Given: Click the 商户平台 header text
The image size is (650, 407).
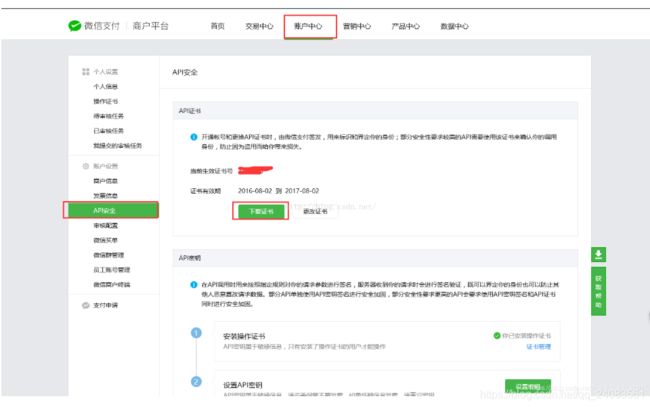Looking at the screenshot, I should 150,26.
